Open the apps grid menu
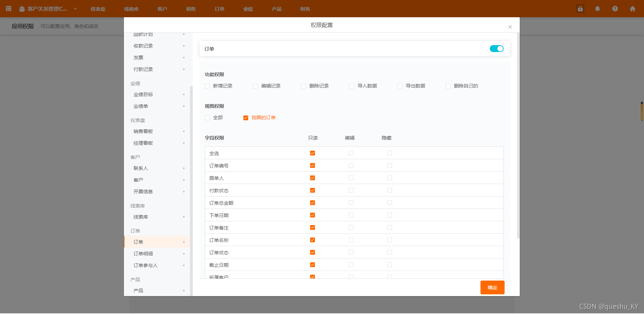The width and height of the screenshot is (644, 314). [8, 9]
